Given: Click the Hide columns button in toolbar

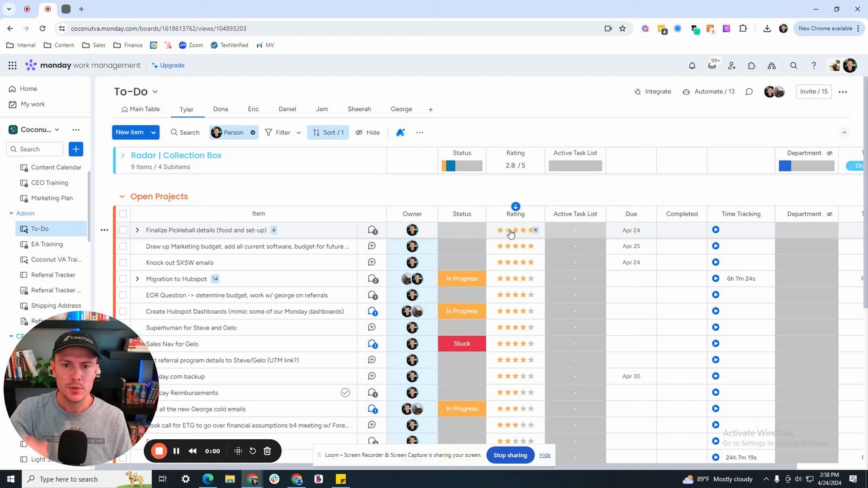Looking at the screenshot, I should tap(368, 132).
